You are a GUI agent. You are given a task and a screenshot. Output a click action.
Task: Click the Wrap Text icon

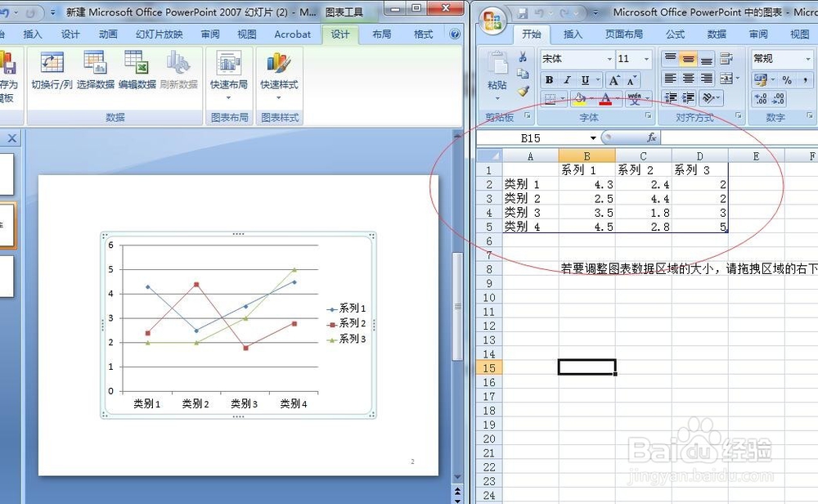[x=726, y=58]
